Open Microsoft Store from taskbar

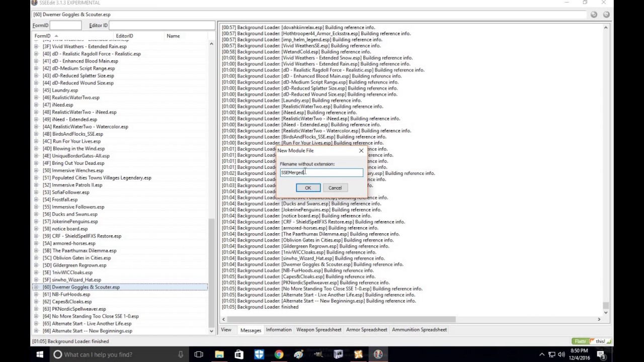(x=239, y=354)
